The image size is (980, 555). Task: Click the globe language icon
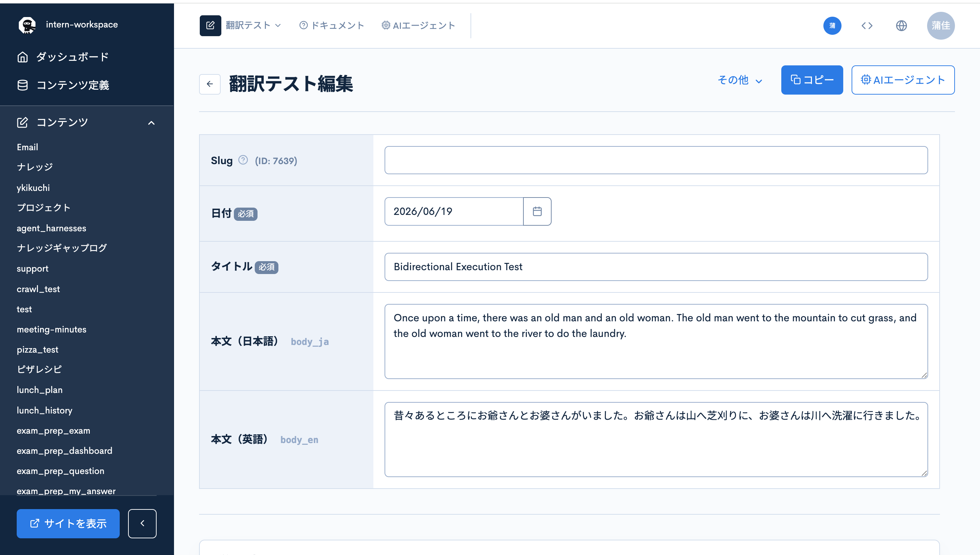(901, 25)
